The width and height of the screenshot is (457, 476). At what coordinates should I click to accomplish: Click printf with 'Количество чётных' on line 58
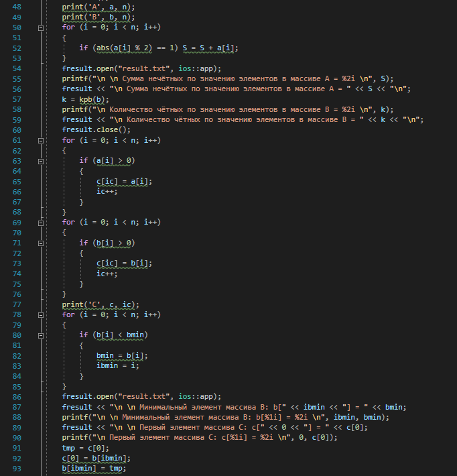coord(228,109)
